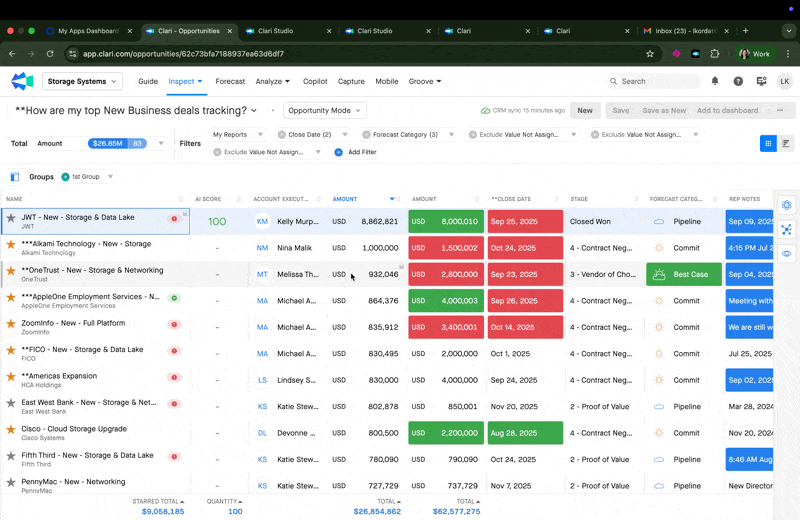The image size is (800, 520).
Task: Click Add to dashboard
Action: tap(727, 110)
